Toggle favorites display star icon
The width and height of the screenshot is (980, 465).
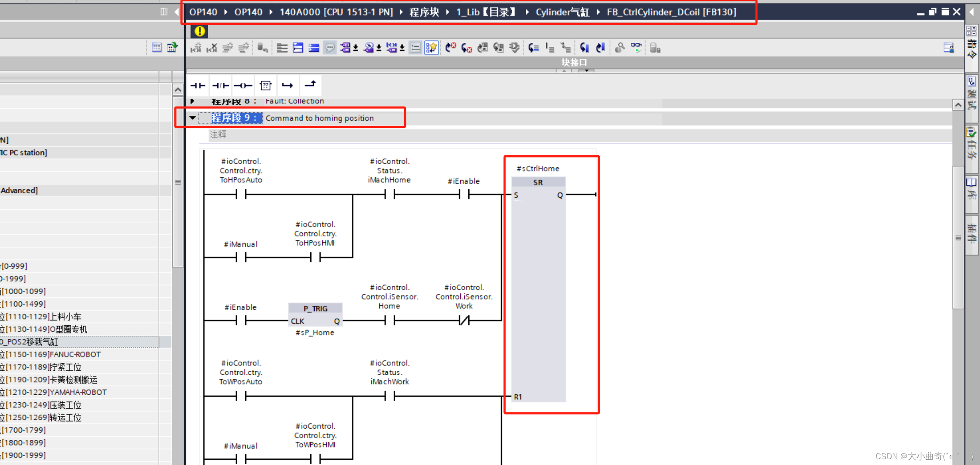click(x=431, y=48)
